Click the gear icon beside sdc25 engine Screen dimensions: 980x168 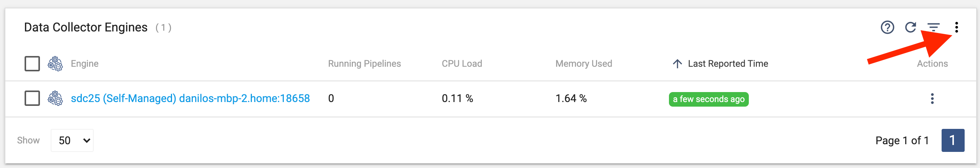[55, 99]
